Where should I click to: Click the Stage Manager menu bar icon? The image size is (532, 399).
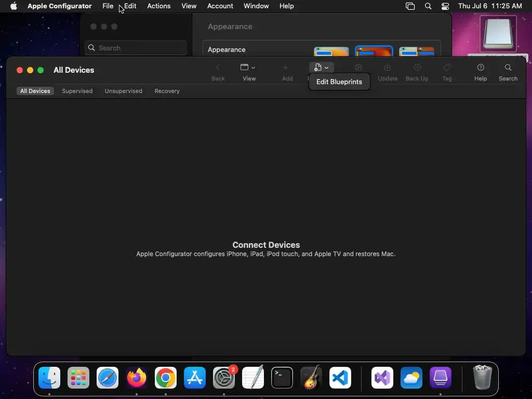pyautogui.click(x=410, y=6)
